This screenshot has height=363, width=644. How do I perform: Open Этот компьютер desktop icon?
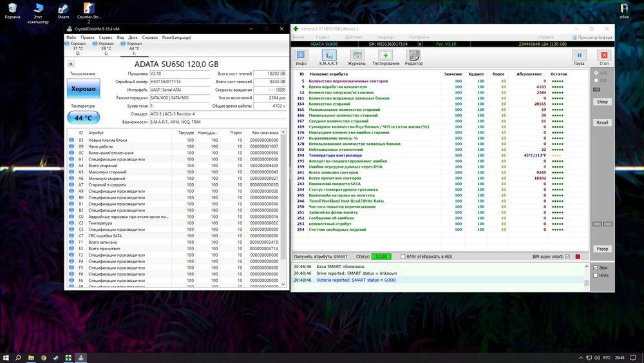coord(38,13)
